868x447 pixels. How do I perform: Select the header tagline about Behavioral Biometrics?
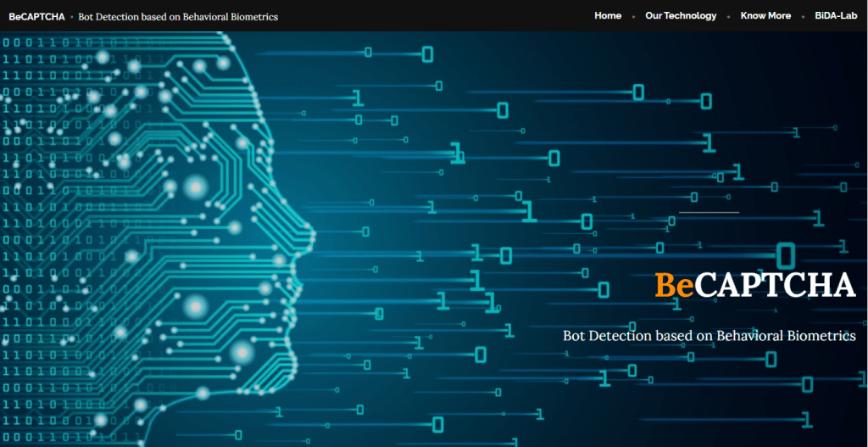pyautogui.click(x=178, y=16)
